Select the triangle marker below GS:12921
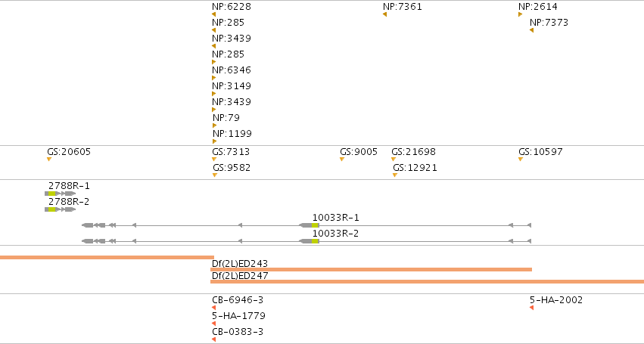This screenshot has height=344, width=644. [395, 175]
